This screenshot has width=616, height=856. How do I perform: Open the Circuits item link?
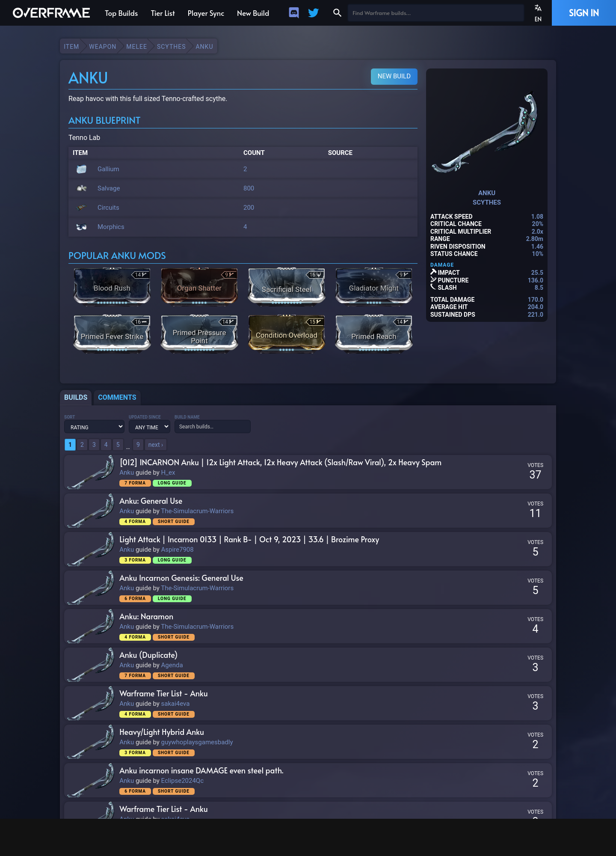coord(108,208)
